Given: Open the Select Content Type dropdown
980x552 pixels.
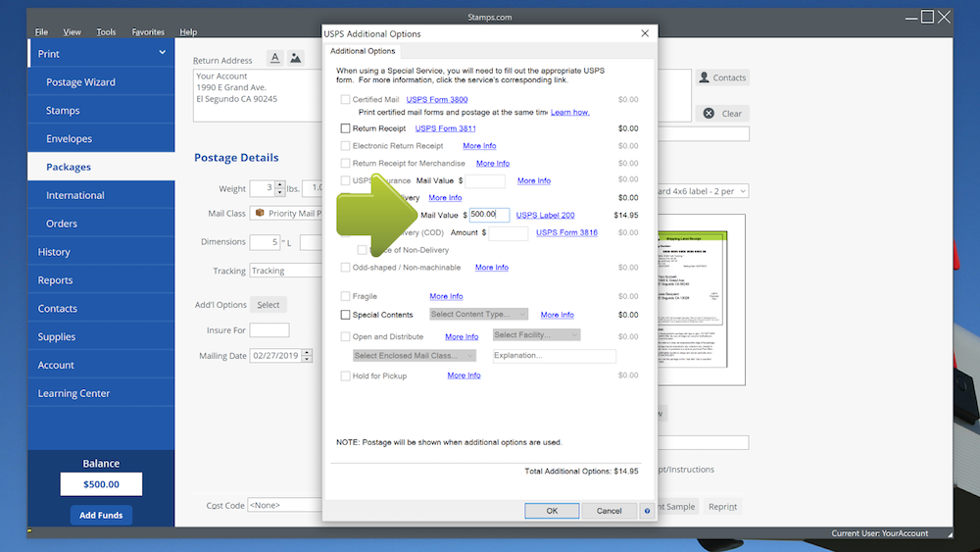Looking at the screenshot, I should [x=479, y=315].
